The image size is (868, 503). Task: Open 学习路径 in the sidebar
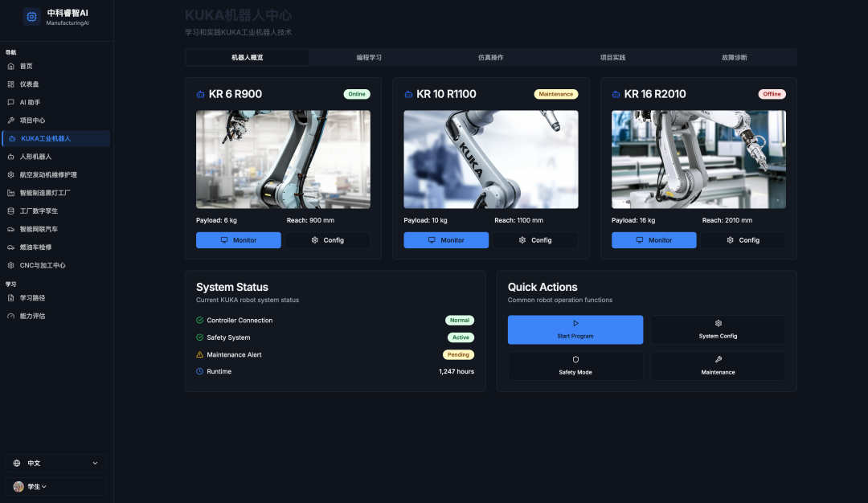pyautogui.click(x=32, y=298)
